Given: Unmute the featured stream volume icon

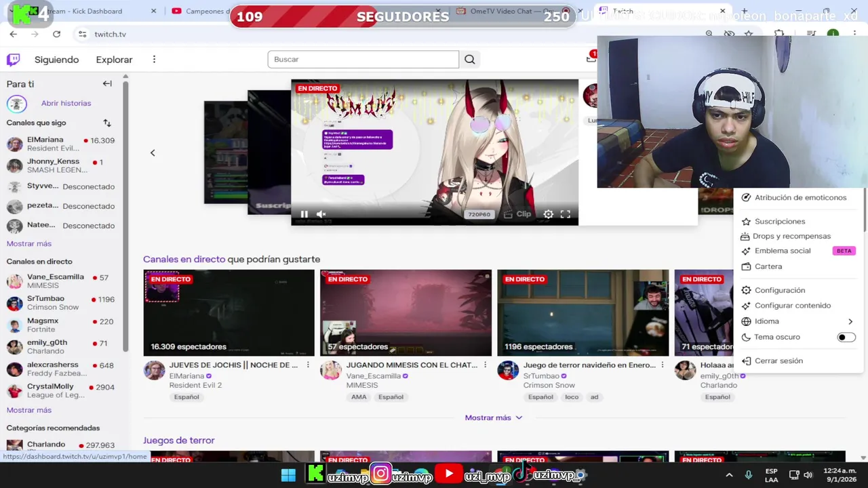Looking at the screenshot, I should point(321,214).
